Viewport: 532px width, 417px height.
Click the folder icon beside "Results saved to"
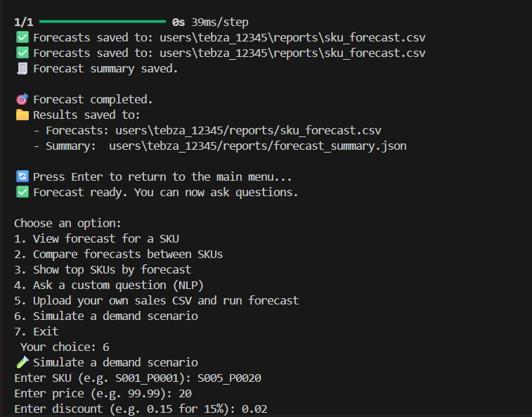pos(22,115)
